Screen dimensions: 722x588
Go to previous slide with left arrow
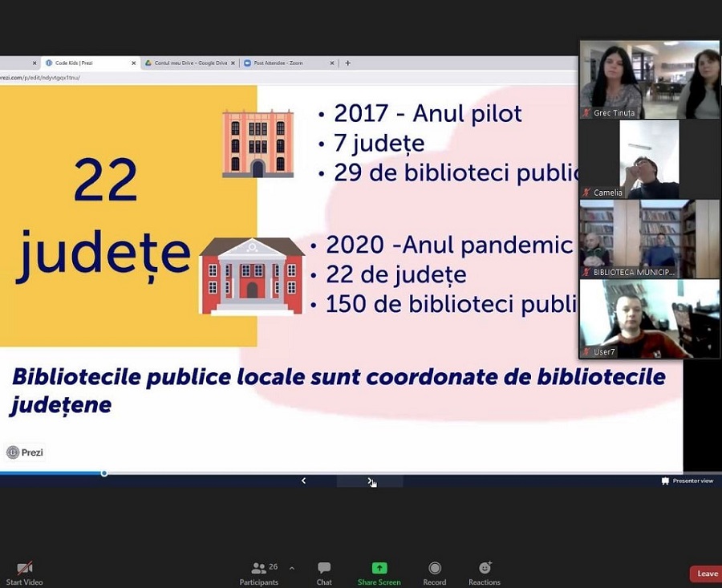[303, 481]
